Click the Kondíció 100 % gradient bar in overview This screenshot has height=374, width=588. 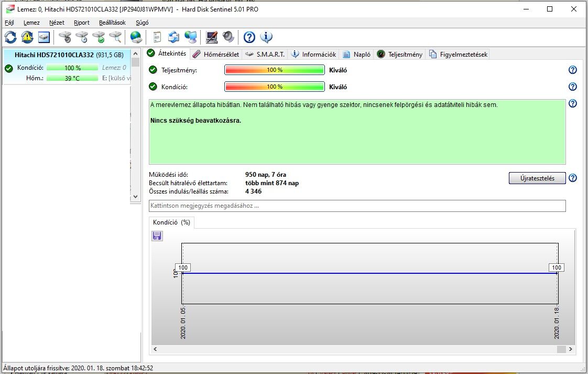pyautogui.click(x=275, y=87)
